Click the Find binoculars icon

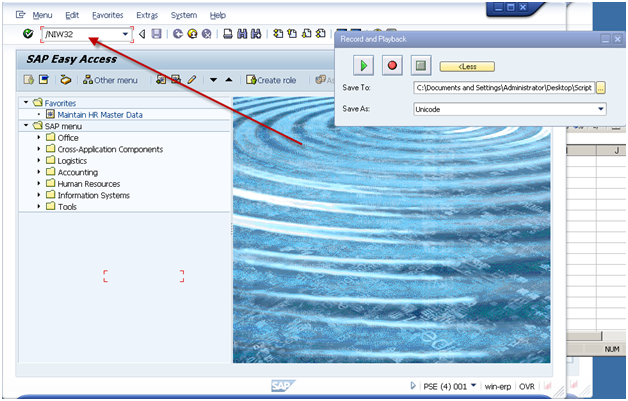tap(242, 34)
